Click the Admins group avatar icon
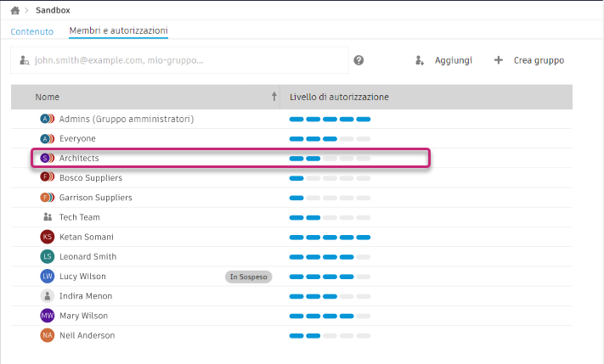The image size is (604, 364). tap(47, 119)
